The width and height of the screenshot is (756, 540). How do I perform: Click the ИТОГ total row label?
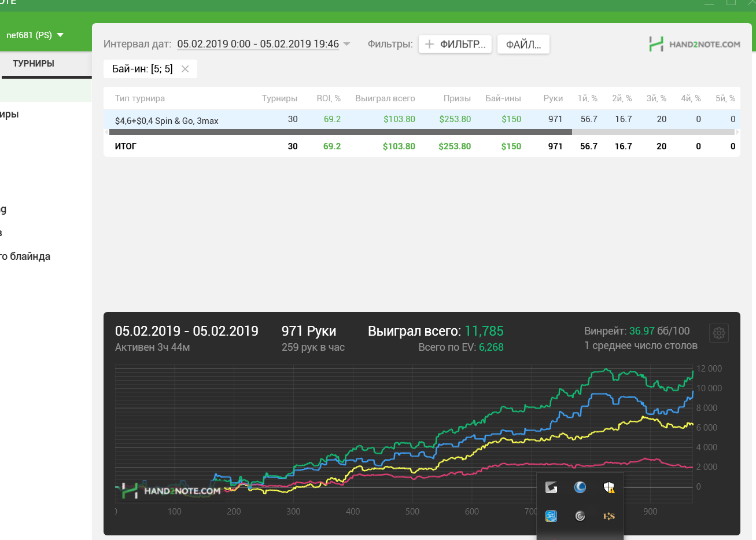(126, 146)
